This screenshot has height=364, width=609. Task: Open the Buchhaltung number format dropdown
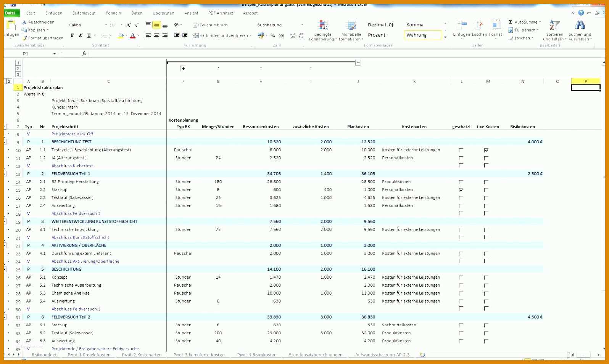click(x=302, y=25)
